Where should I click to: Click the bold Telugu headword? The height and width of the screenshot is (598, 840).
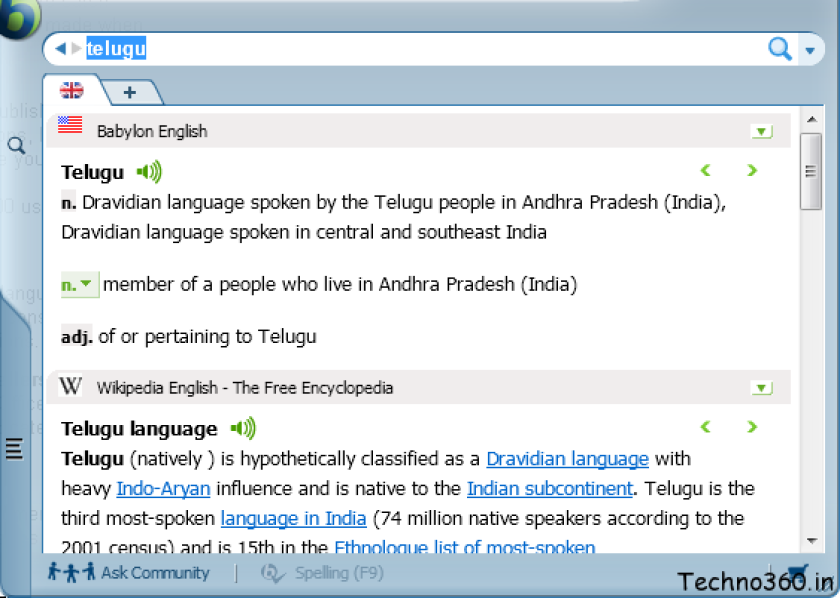pyautogui.click(x=93, y=173)
